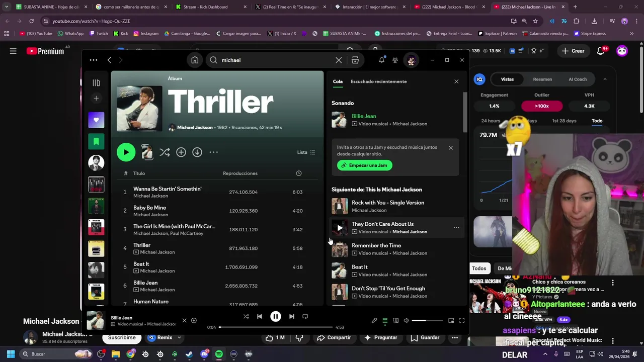This screenshot has width=644, height=362.
Task: Toggle album shuffle next to play button
Action: pos(165,152)
